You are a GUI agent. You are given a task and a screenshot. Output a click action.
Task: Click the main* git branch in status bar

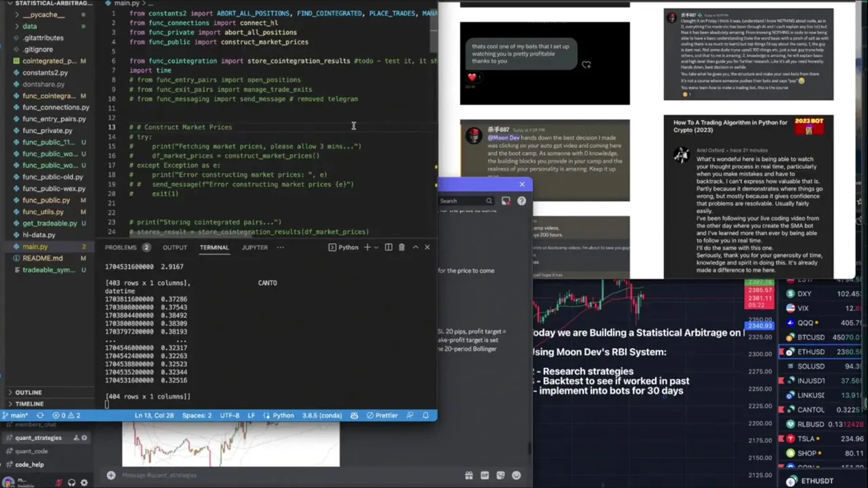coord(16,415)
